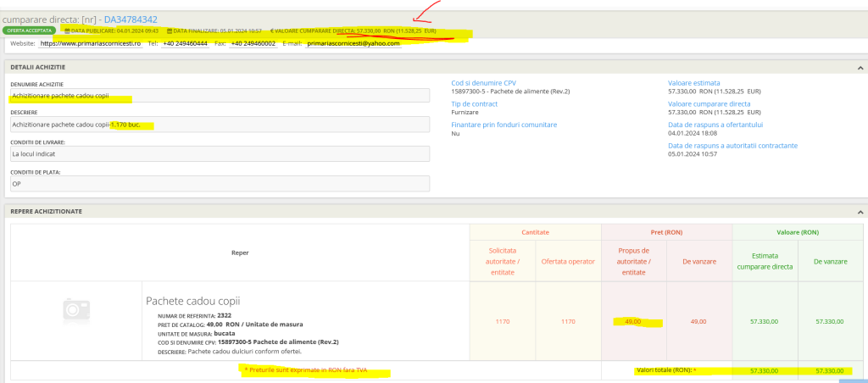Click the Tel number field

coord(186,42)
